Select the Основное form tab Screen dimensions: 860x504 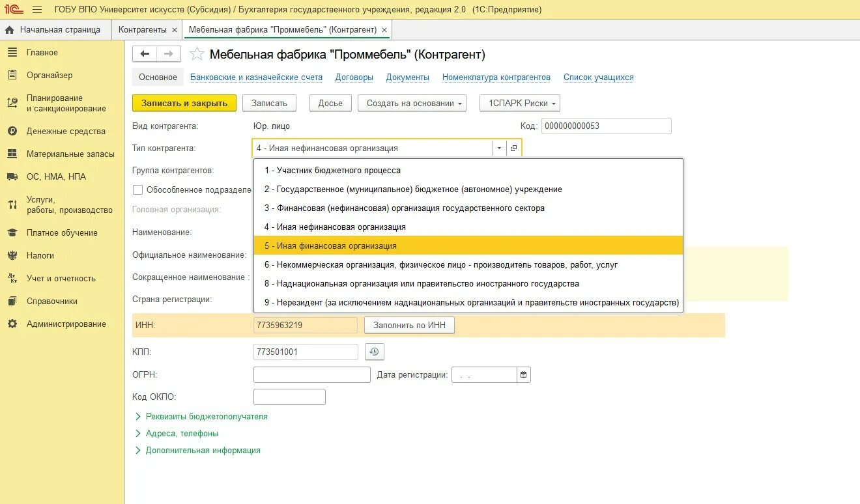click(158, 77)
